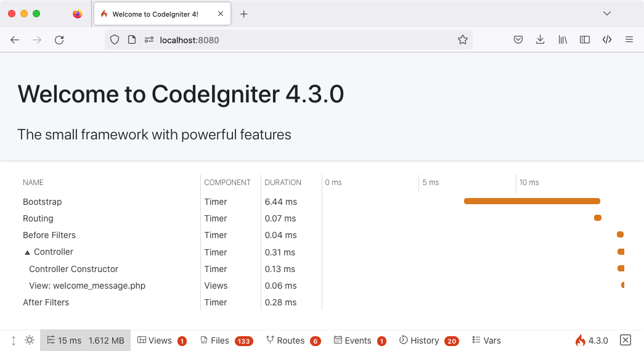Expand the list all tabs dropdown
This screenshot has height=351, width=644.
click(607, 14)
